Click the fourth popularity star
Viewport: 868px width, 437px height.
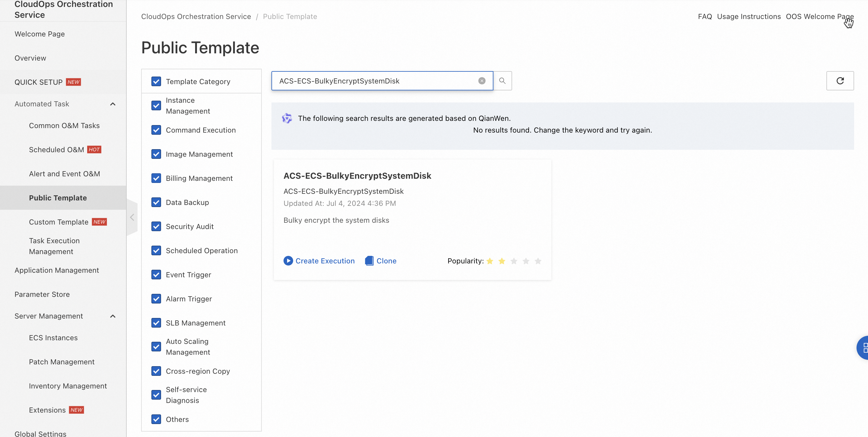tap(526, 261)
